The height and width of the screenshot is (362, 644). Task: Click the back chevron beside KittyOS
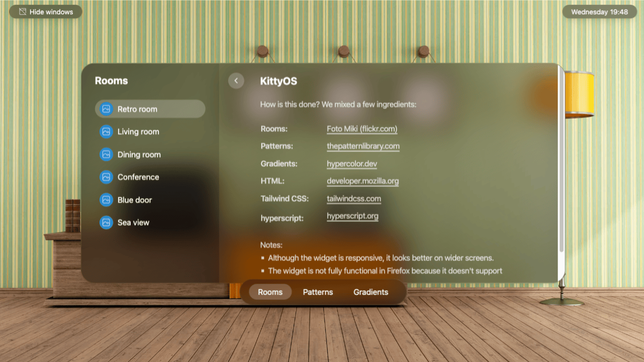pyautogui.click(x=236, y=81)
